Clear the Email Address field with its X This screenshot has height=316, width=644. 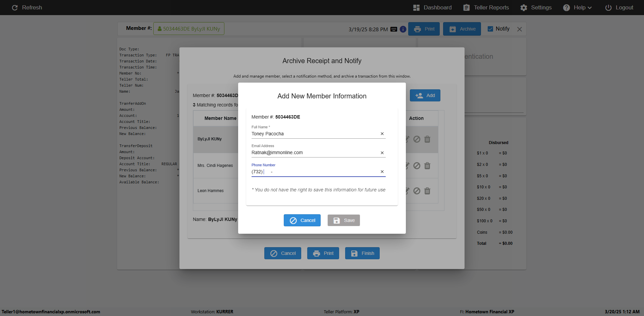(x=382, y=153)
